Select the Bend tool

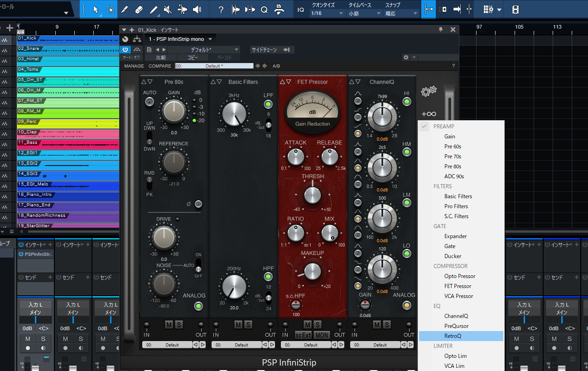point(183,10)
